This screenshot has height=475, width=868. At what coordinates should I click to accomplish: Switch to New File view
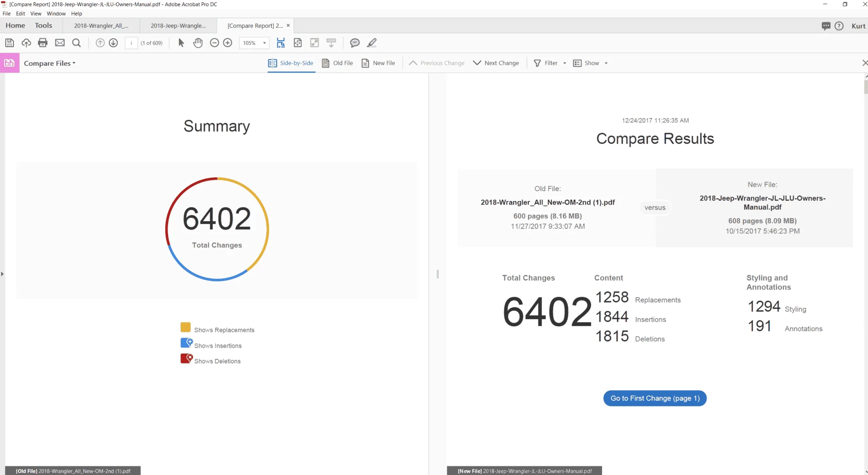378,63
